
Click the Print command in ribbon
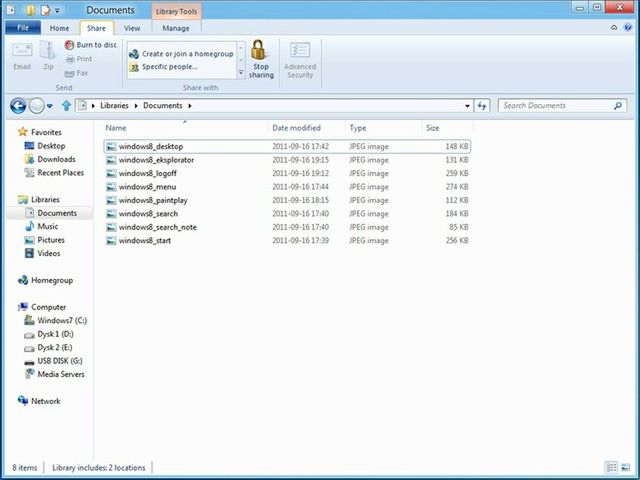79,59
